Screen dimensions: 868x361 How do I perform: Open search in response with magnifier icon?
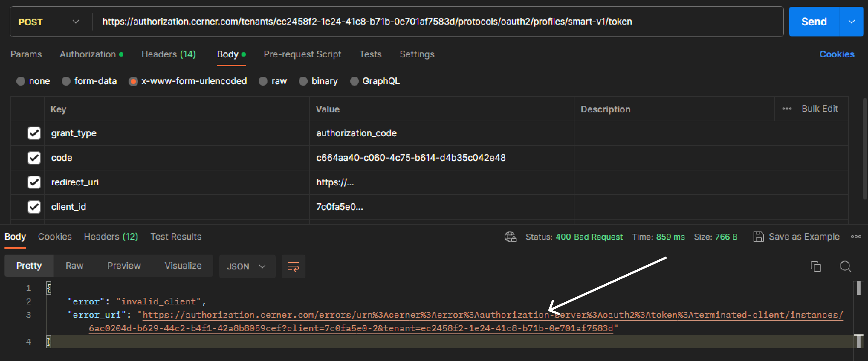click(x=845, y=266)
